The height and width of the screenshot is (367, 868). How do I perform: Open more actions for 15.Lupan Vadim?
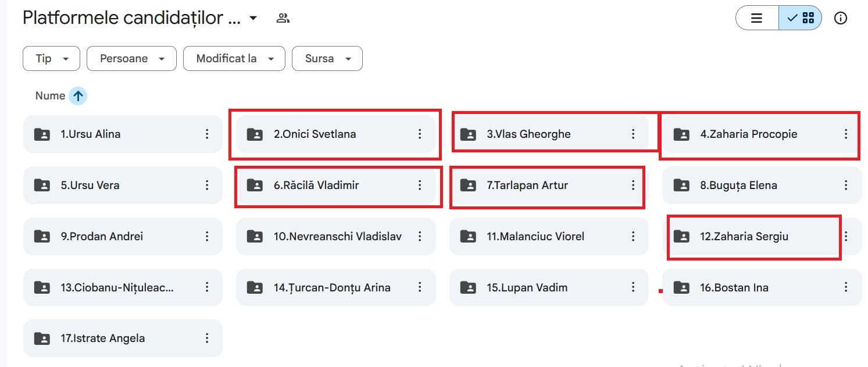[x=633, y=287]
